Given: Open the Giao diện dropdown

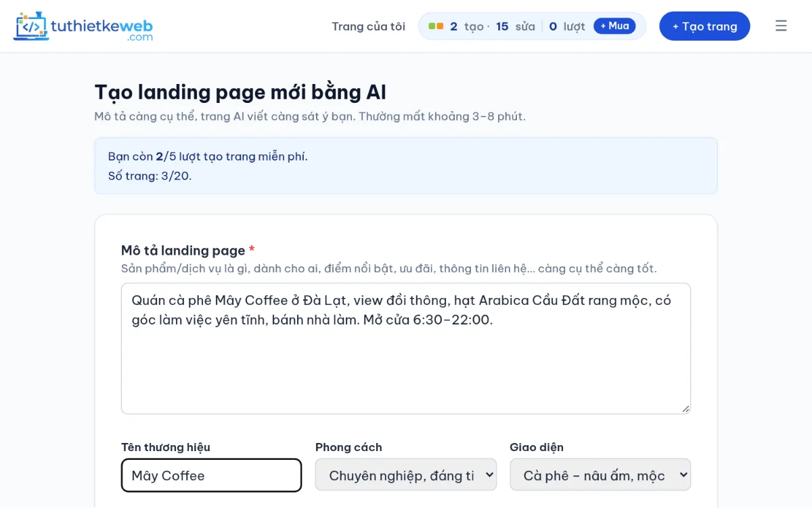Looking at the screenshot, I should [600, 475].
